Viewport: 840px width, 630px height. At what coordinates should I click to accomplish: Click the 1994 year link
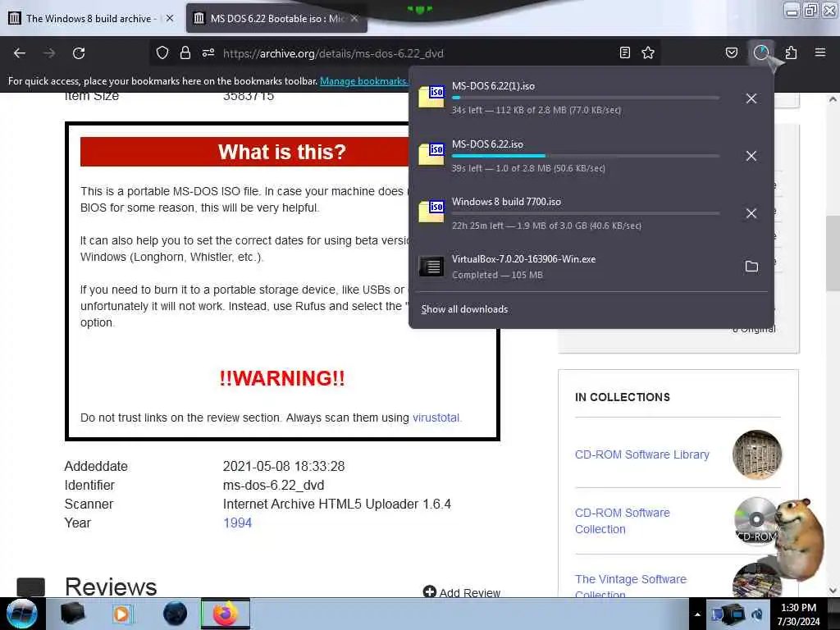click(x=237, y=523)
